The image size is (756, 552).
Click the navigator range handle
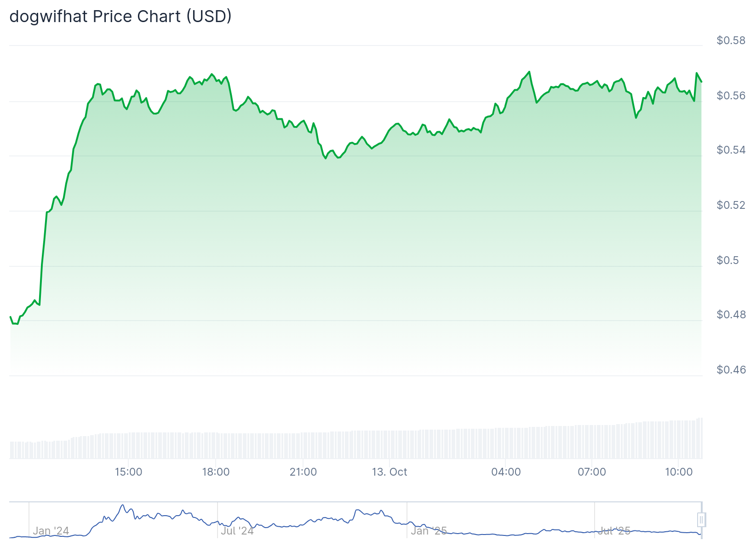[x=701, y=520]
